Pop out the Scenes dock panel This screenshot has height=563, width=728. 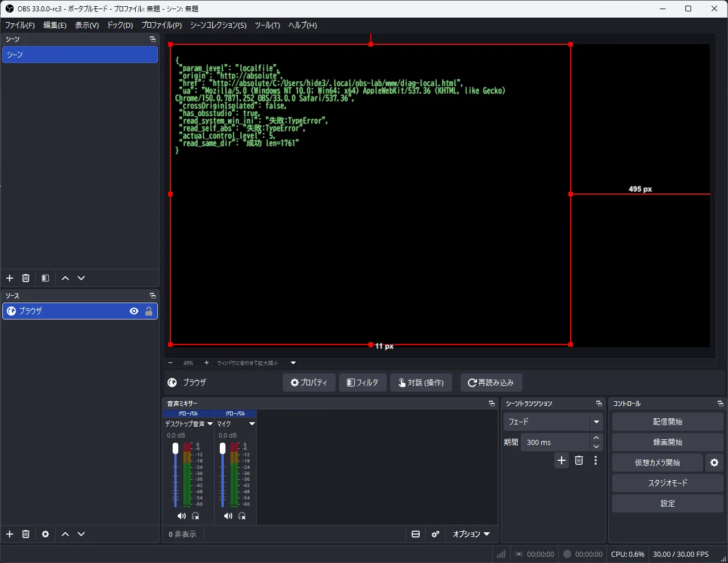(x=152, y=39)
